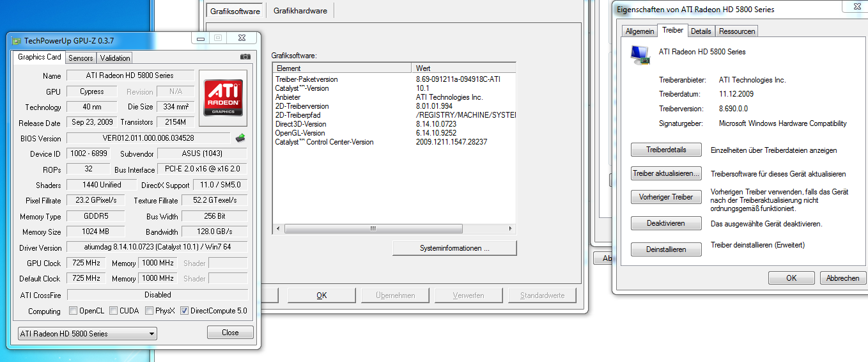Click the Systeminformationen button

tap(454, 248)
